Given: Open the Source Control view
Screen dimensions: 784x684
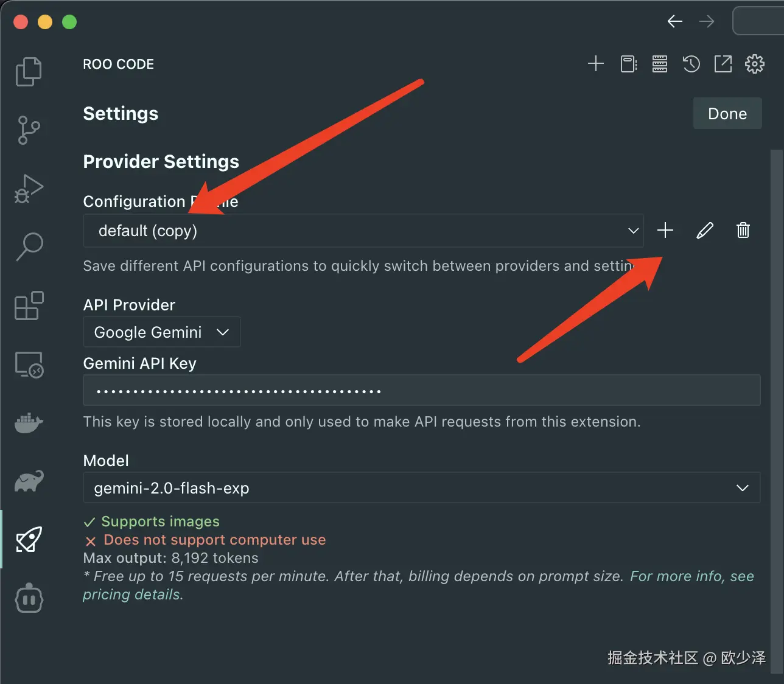Looking at the screenshot, I should click(29, 130).
